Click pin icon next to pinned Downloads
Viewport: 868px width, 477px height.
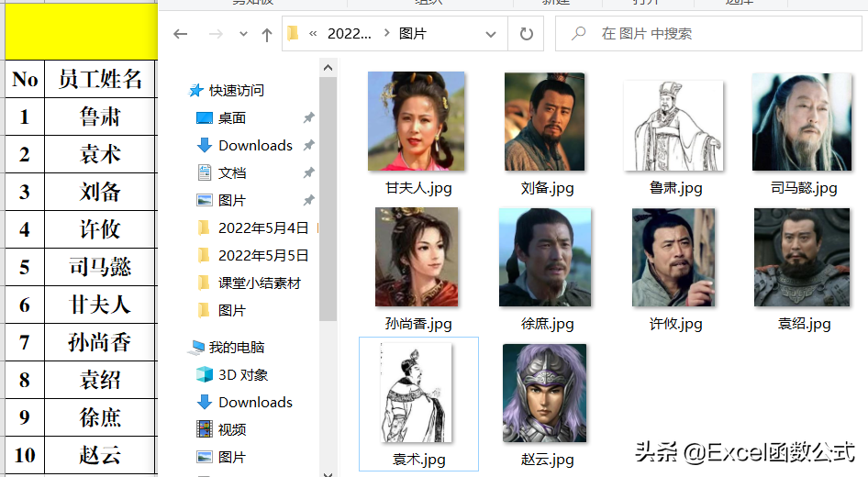pyautogui.click(x=309, y=145)
